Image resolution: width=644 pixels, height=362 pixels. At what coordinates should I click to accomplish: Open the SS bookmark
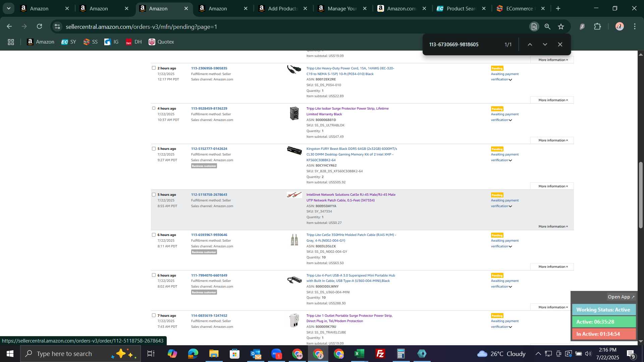pyautogui.click(x=91, y=42)
